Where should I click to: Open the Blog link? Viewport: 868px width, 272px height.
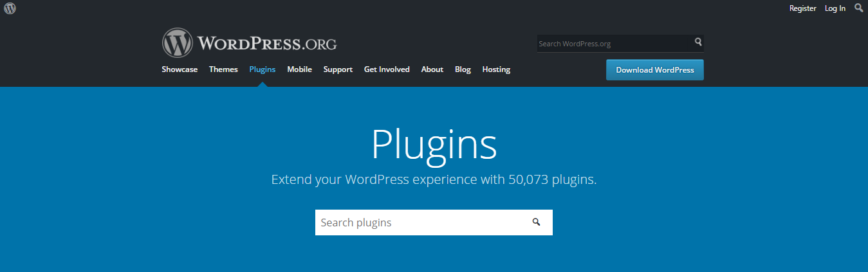tap(463, 69)
